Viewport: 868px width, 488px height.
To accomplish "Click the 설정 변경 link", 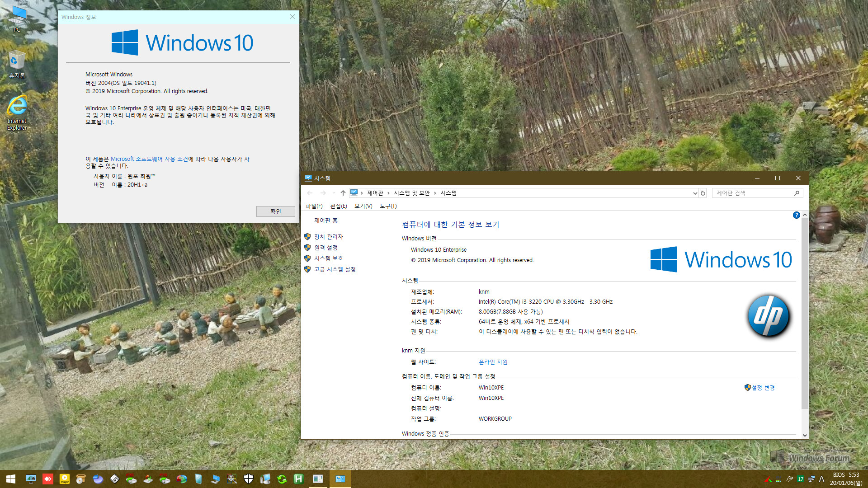I will click(x=763, y=388).
